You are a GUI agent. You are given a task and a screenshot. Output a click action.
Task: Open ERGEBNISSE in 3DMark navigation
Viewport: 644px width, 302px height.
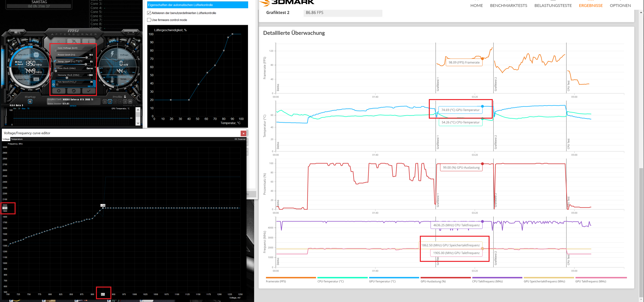coord(591,5)
